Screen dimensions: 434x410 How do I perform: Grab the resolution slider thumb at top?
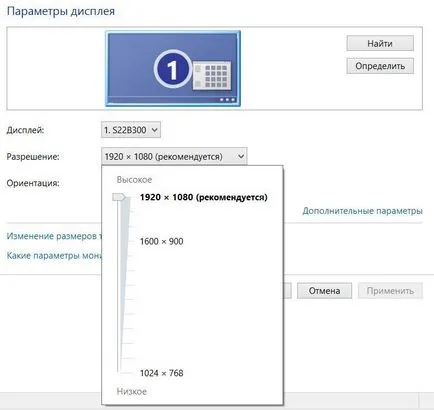point(119,197)
